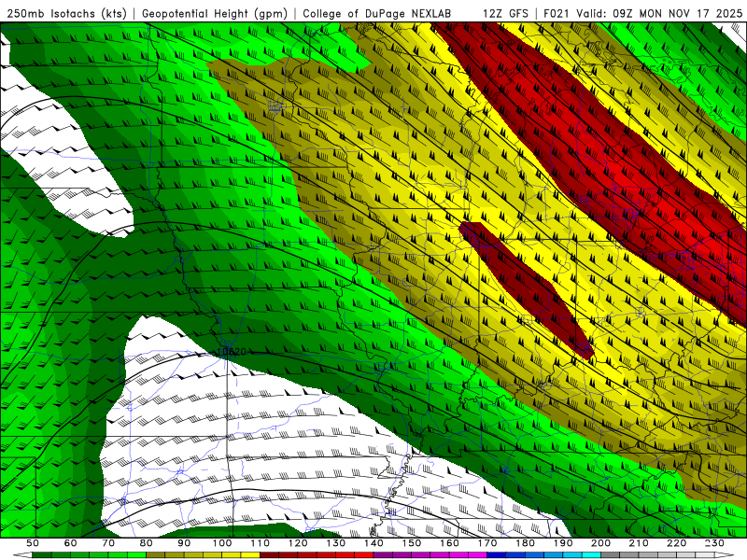Select the bright yellow swatch just before 110
747x560 pixels.
pyautogui.click(x=250, y=555)
